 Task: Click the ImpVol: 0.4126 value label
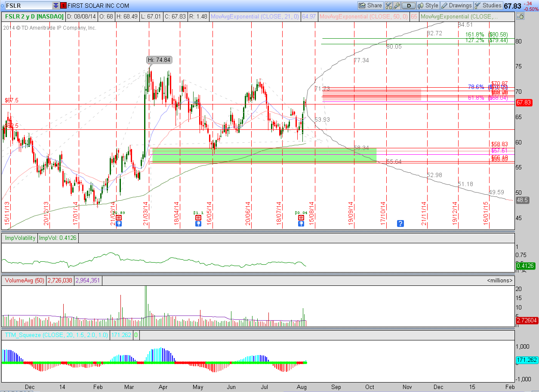pos(58,238)
